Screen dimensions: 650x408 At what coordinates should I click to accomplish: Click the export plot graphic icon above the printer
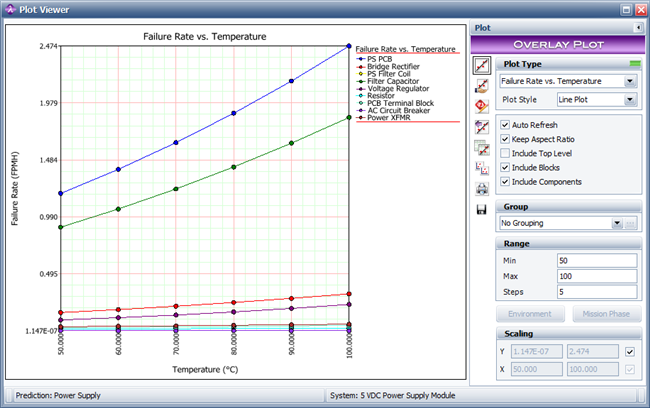482,168
